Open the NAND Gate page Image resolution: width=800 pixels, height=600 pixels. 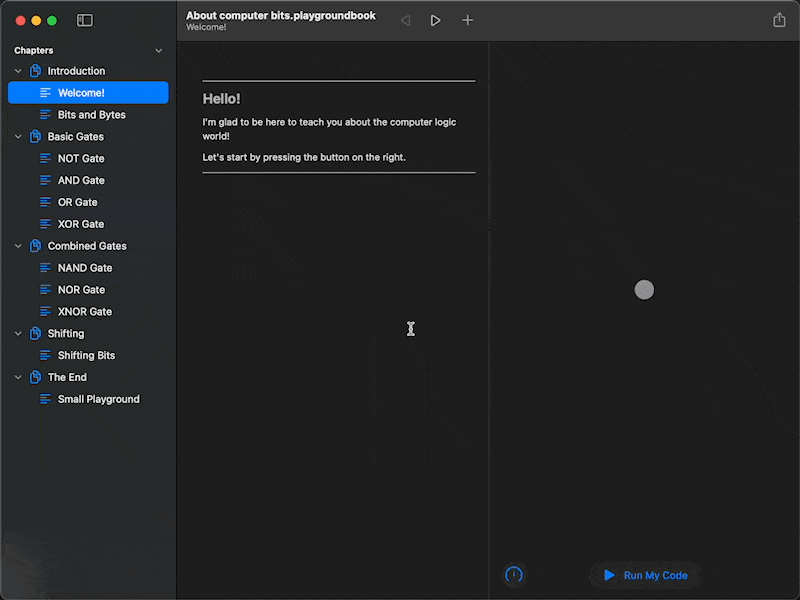click(88, 268)
